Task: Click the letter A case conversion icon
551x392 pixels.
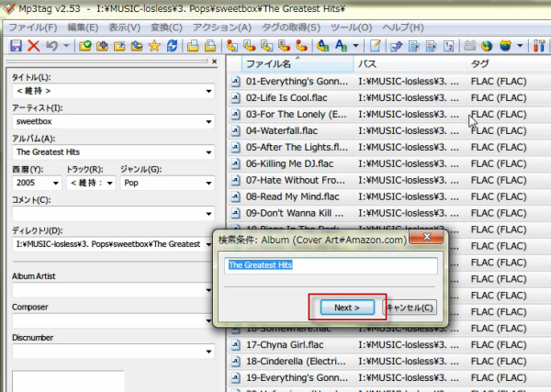Action: (x=343, y=45)
